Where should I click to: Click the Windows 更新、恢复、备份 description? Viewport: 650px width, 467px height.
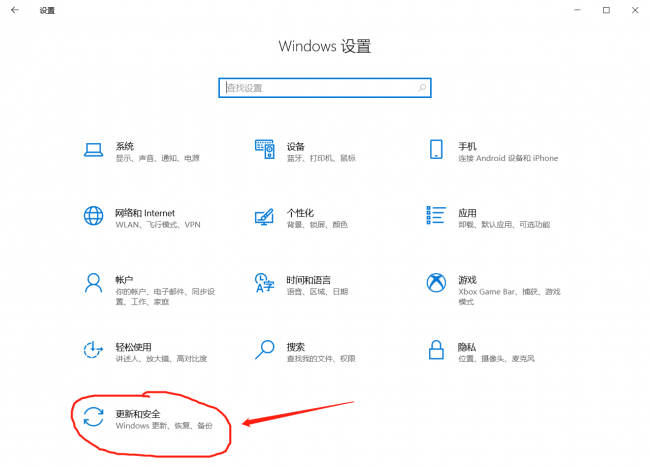tap(164, 426)
